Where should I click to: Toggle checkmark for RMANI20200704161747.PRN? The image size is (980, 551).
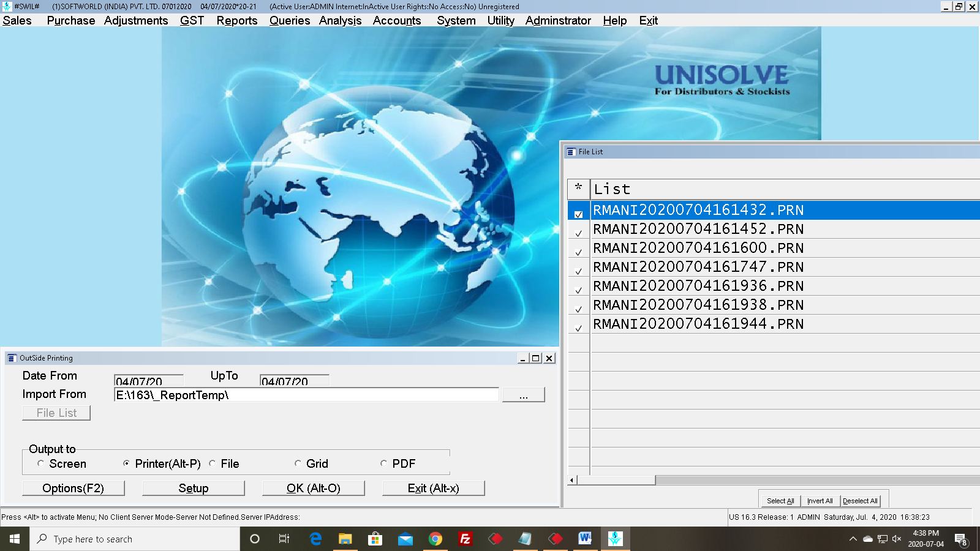pyautogui.click(x=578, y=271)
